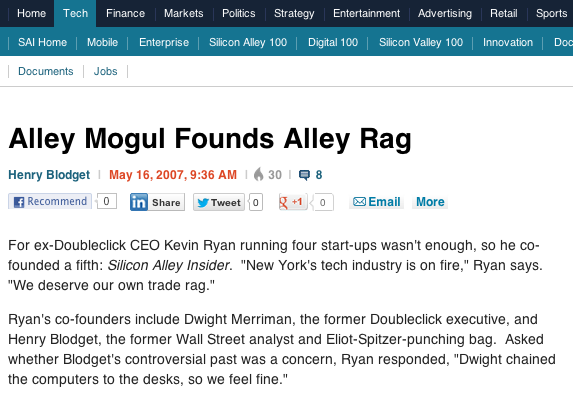Image resolution: width=573 pixels, height=411 pixels.
Task: Click the Google +1 button
Action: [x=293, y=202]
